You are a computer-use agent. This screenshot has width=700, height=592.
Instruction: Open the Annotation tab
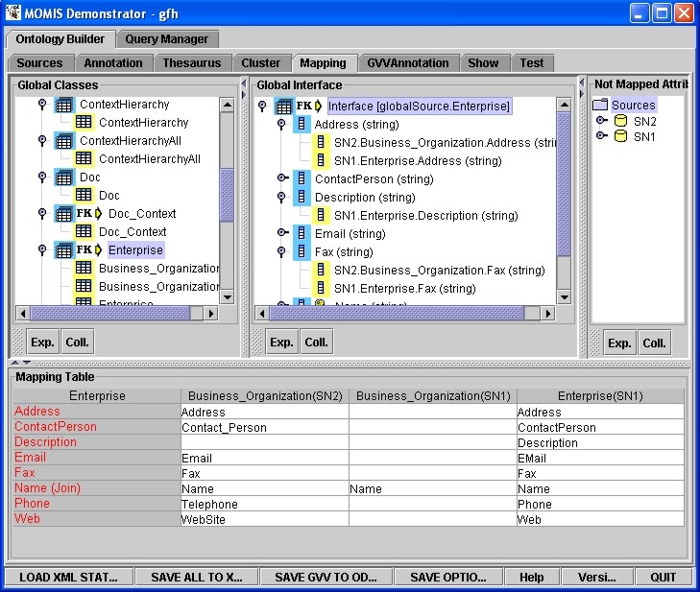113,63
